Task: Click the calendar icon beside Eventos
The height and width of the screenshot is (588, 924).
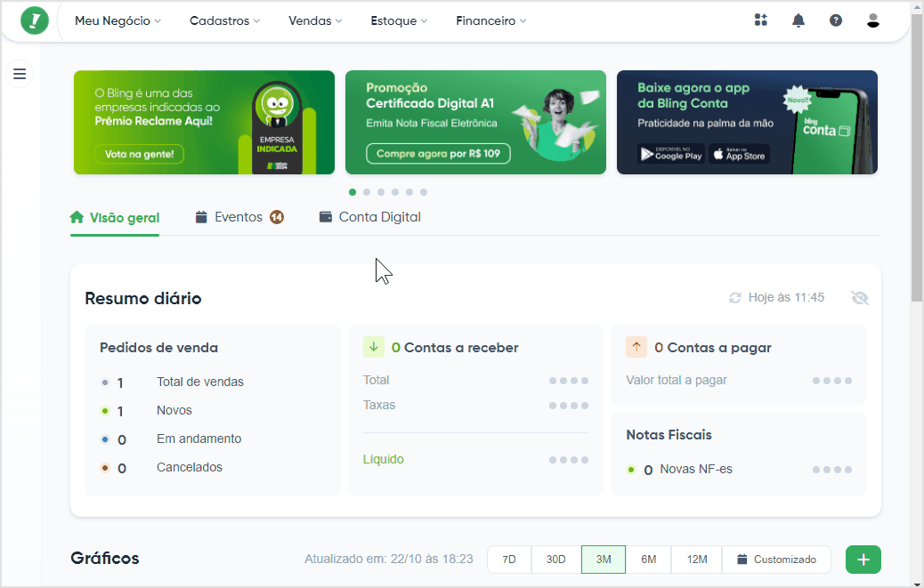Action: point(201,217)
